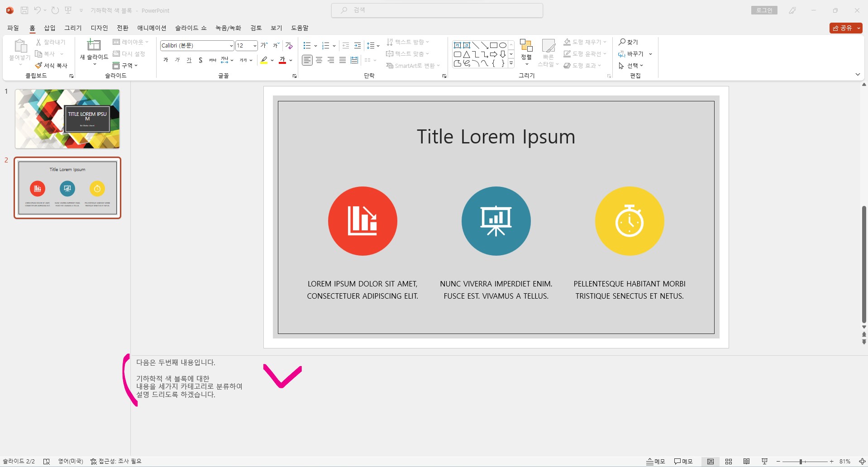Toggle bold (가) formatting

click(x=166, y=60)
